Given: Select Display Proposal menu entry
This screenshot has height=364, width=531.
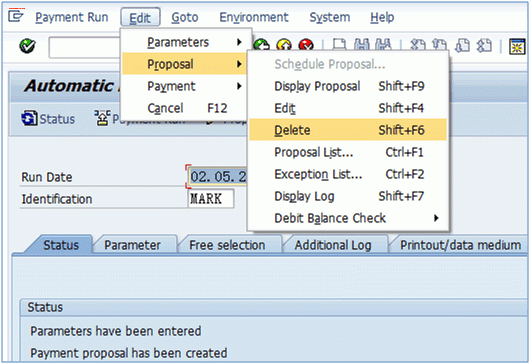Looking at the screenshot, I should [348, 86].
